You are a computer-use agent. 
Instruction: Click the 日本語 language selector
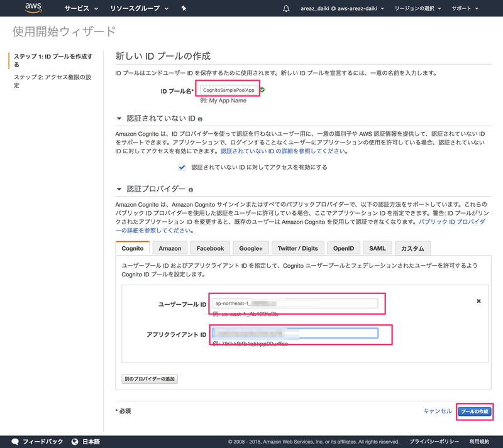point(91,442)
